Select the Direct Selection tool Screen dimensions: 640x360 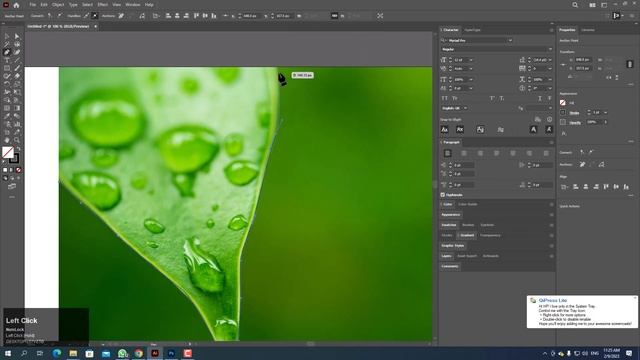tap(17, 36)
